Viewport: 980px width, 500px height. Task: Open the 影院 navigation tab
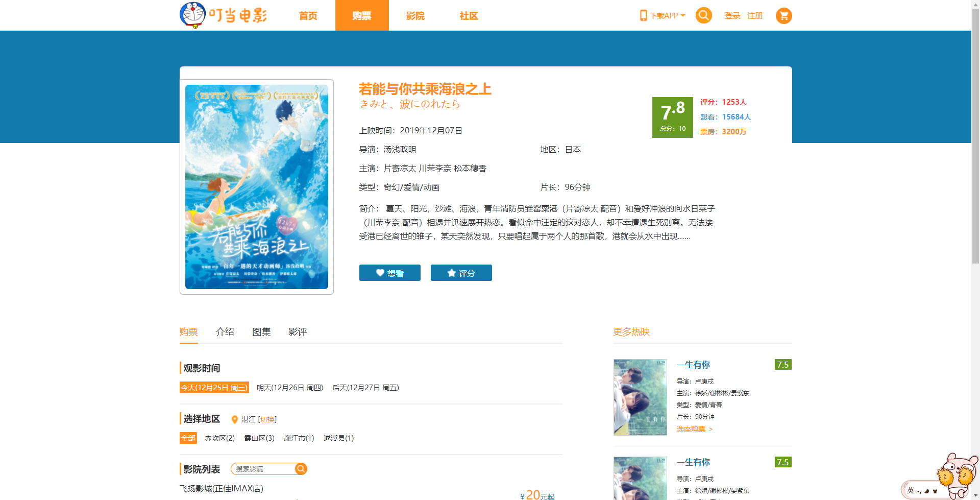(x=415, y=16)
